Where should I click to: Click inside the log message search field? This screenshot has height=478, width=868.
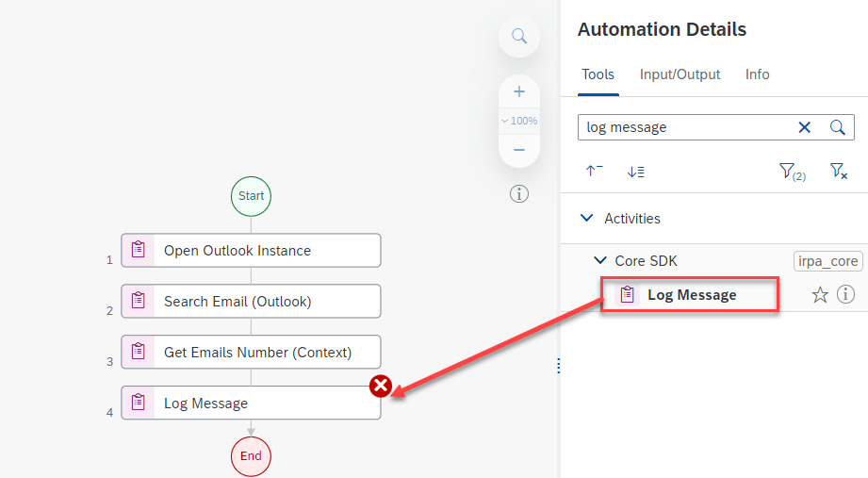click(x=683, y=127)
